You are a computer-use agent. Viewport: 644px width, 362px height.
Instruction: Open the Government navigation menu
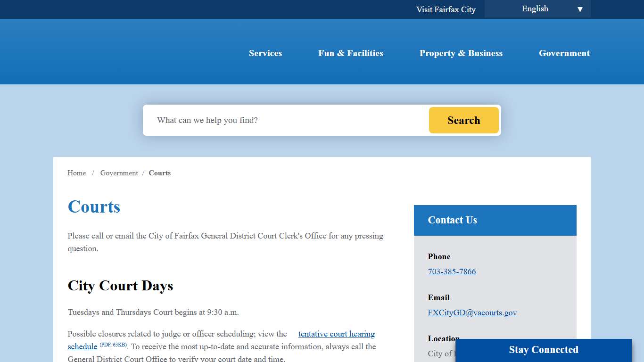[564, 53]
